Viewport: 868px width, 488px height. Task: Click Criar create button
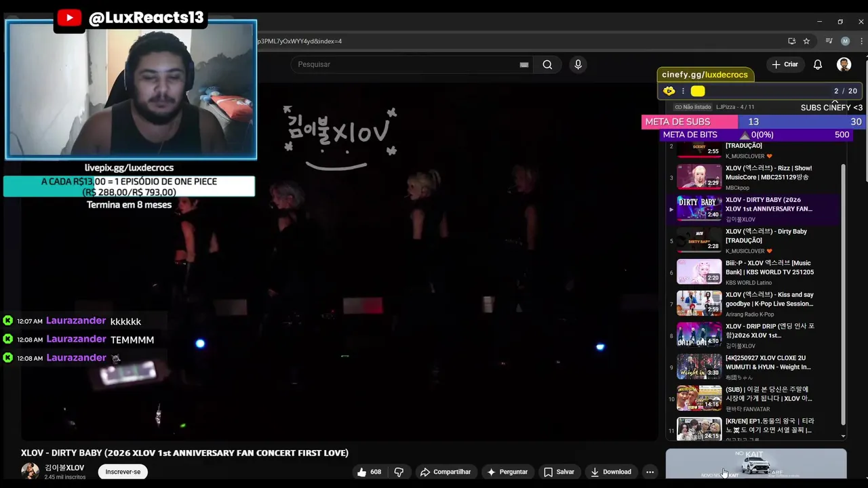click(x=785, y=64)
